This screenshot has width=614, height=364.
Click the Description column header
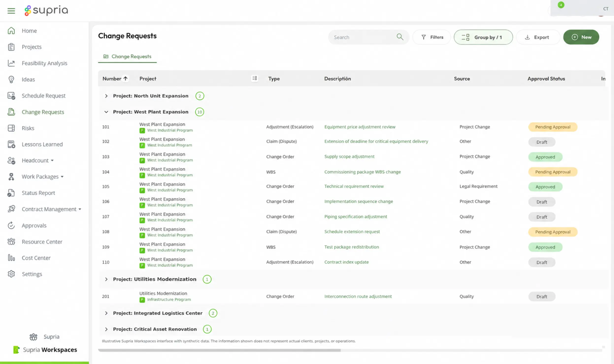(337, 79)
